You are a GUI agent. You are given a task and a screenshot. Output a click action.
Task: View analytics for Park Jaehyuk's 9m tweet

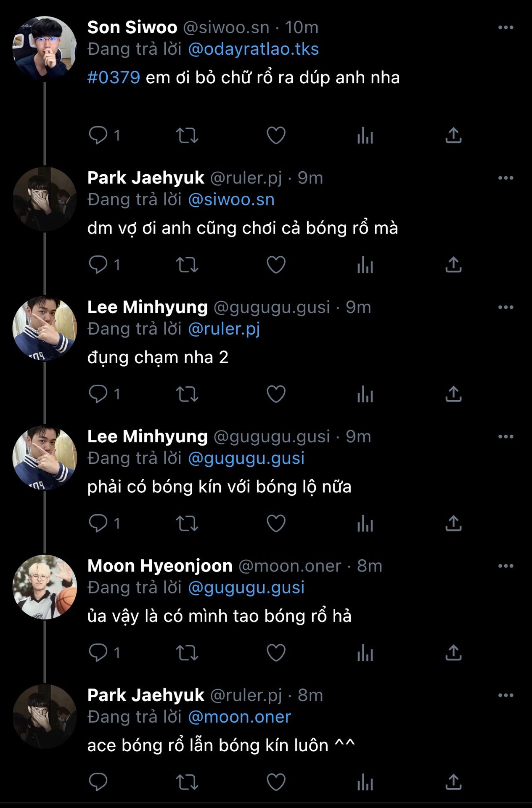pos(365,265)
